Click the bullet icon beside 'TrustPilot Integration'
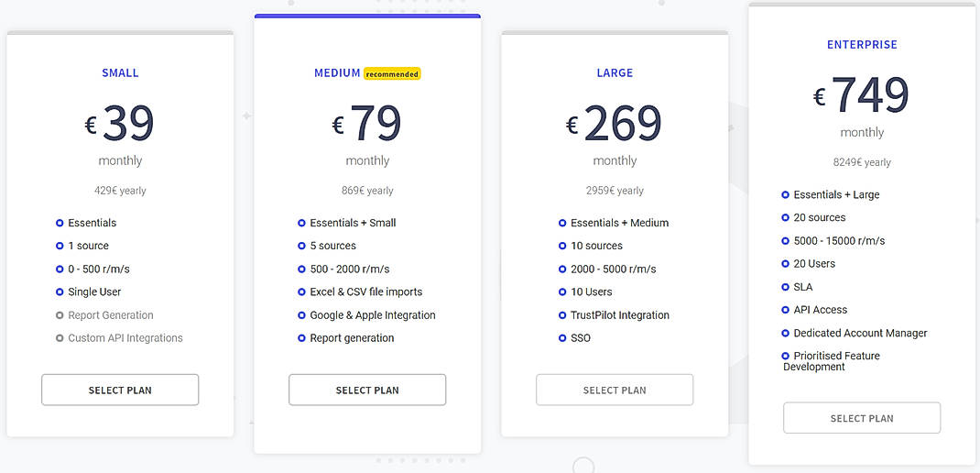The image size is (980, 473). coord(561,315)
